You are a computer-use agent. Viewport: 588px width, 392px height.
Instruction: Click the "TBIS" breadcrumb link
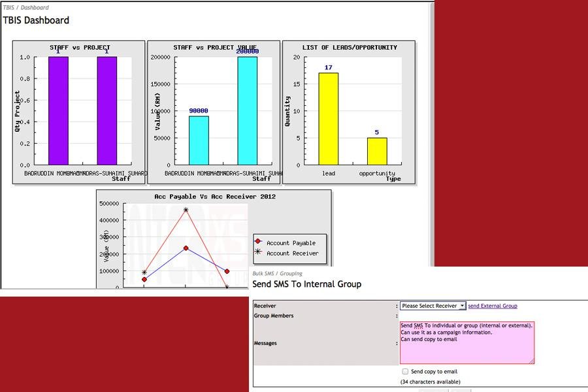point(9,7)
